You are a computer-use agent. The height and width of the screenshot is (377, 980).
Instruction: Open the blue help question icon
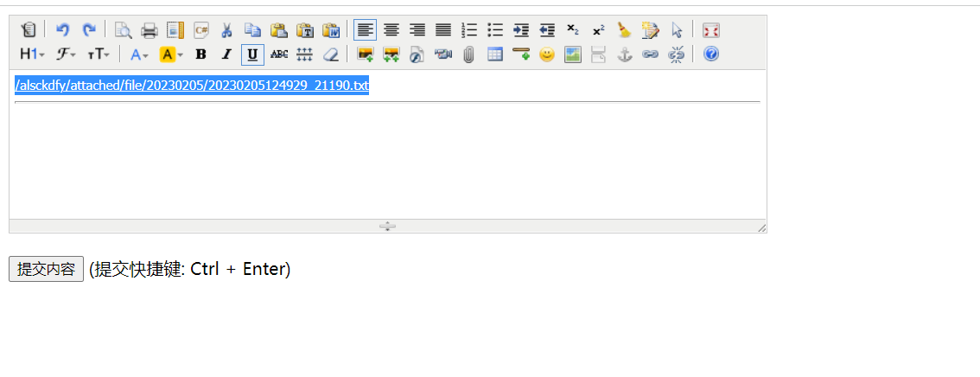(710, 54)
